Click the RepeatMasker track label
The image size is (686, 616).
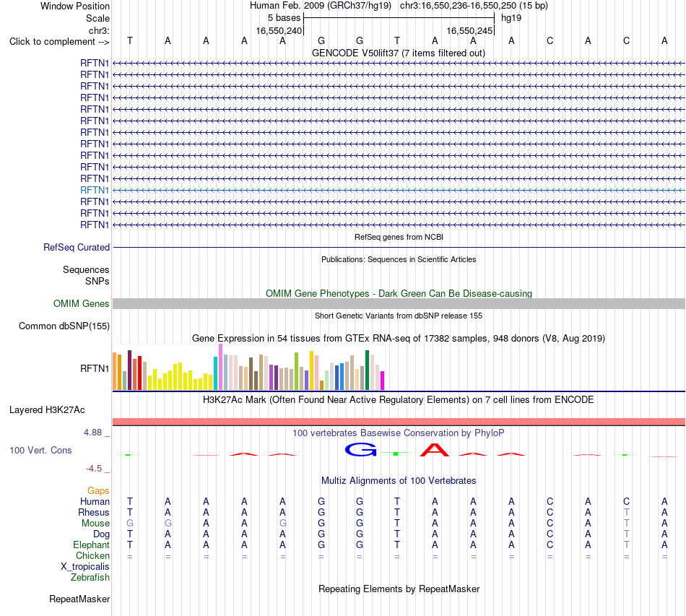(79, 599)
